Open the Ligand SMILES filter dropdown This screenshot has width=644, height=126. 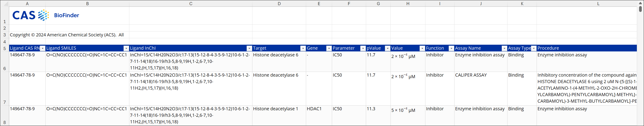[126, 49]
